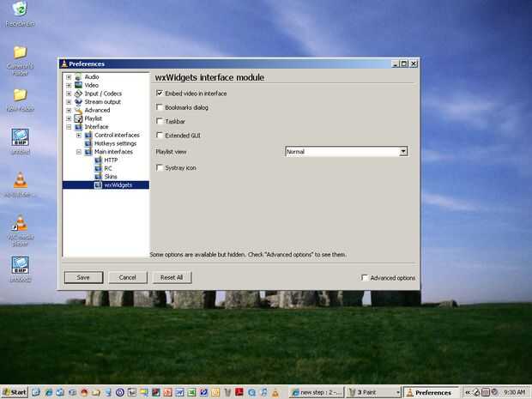Viewport: 532px width, 399px height.
Task: Expand the Advanced tree node
Action: (69, 111)
